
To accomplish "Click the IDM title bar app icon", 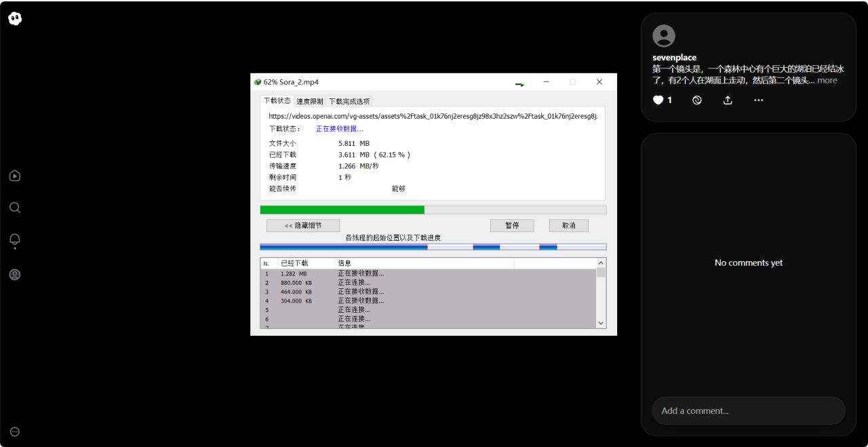I will click(258, 82).
